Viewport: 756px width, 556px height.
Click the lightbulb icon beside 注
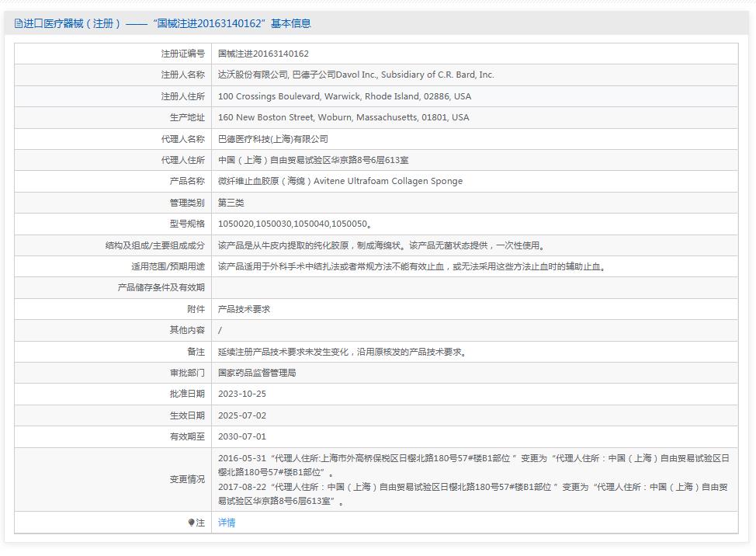point(191,523)
